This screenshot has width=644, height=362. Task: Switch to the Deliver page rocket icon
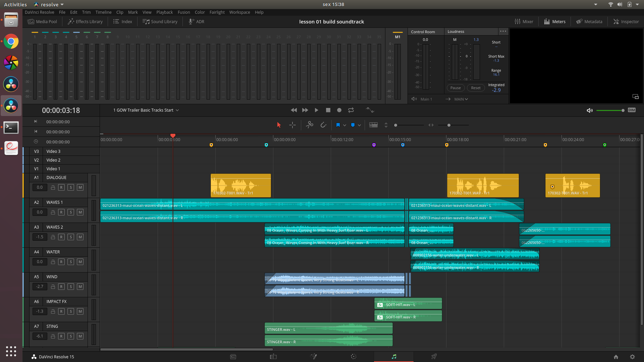[434, 357]
